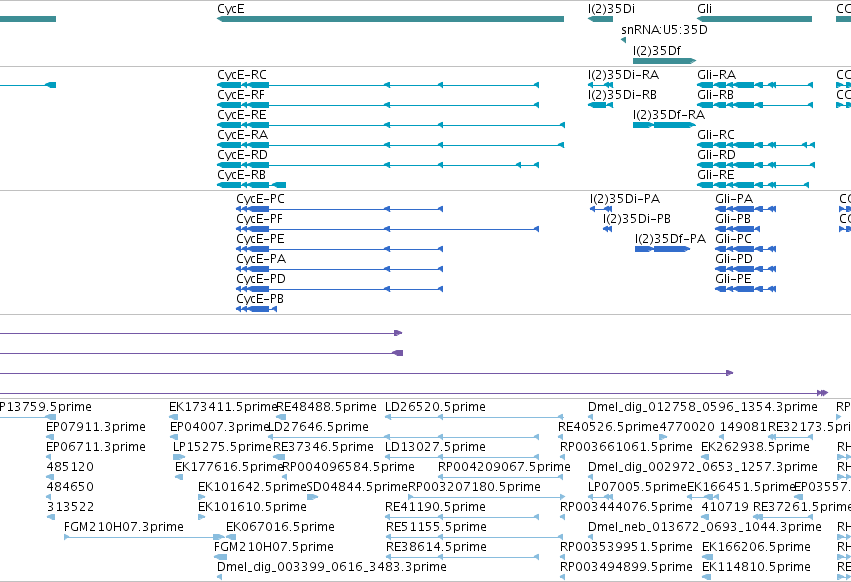Click feature 484650
Screen dimensions: 851x582
70,487
